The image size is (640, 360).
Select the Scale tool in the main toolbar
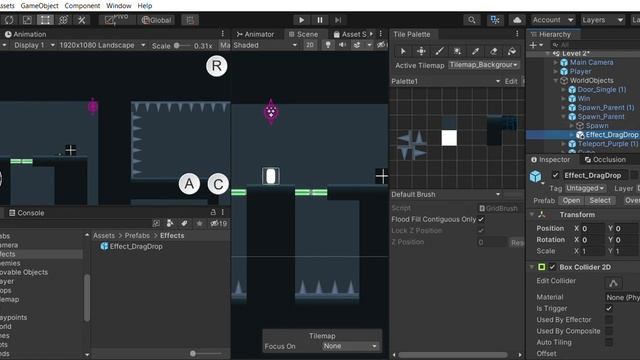point(27,20)
